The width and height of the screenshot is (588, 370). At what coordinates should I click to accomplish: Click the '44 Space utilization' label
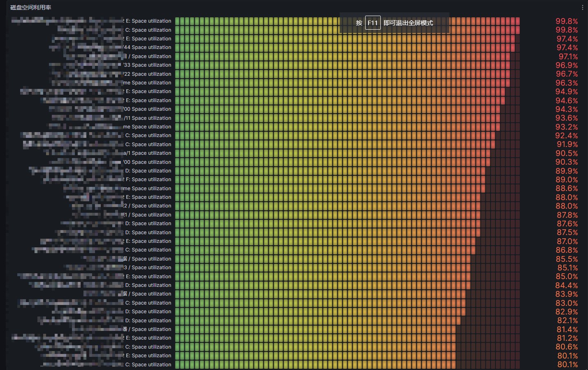tap(148, 47)
